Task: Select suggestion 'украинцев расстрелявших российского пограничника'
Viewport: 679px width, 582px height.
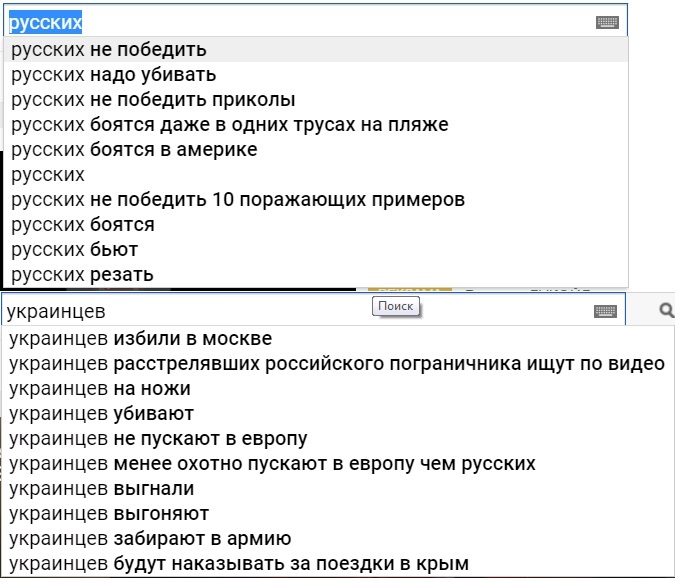Action: point(338,364)
